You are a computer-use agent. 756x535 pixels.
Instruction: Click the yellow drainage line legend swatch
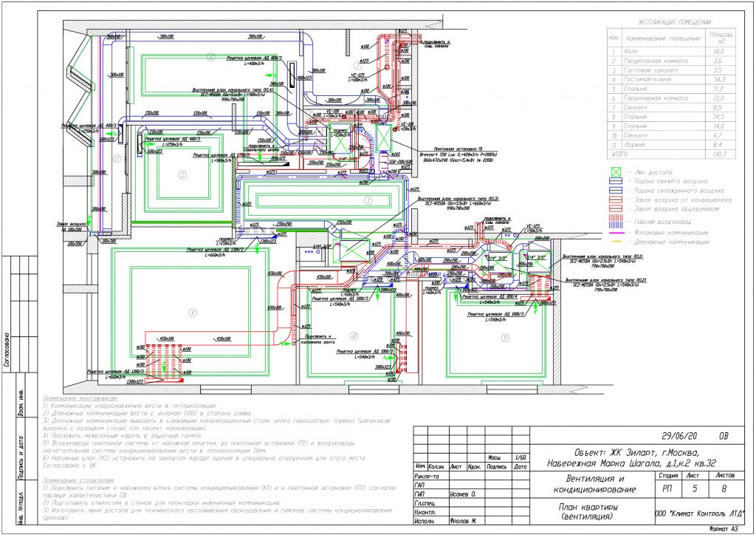619,242
